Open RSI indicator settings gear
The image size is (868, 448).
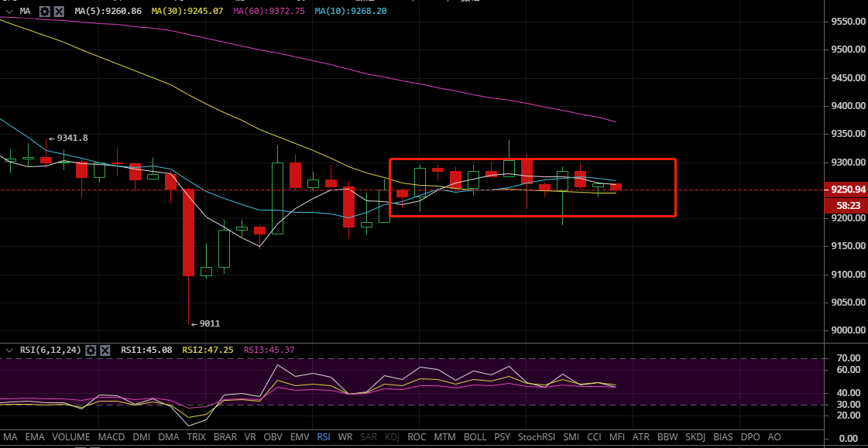[x=91, y=351]
